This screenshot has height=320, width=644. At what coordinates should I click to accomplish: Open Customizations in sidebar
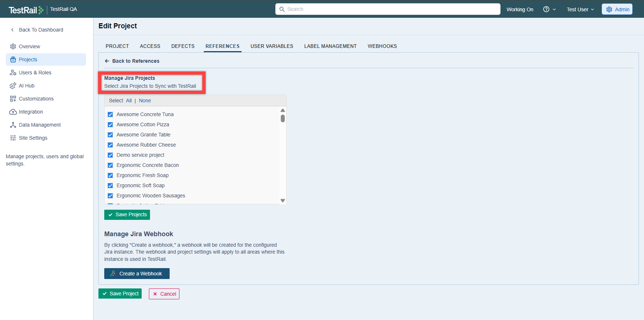click(x=46, y=99)
